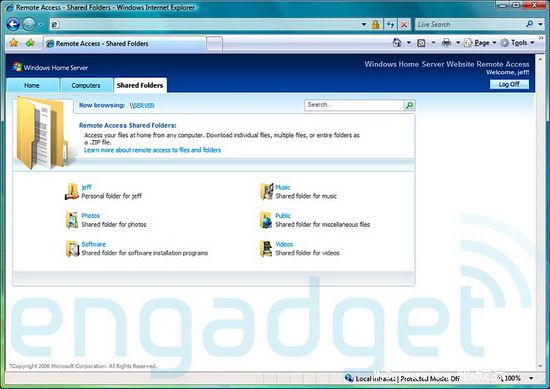
Task: Click the RSS Feeds toolbar icon
Action: click(421, 43)
